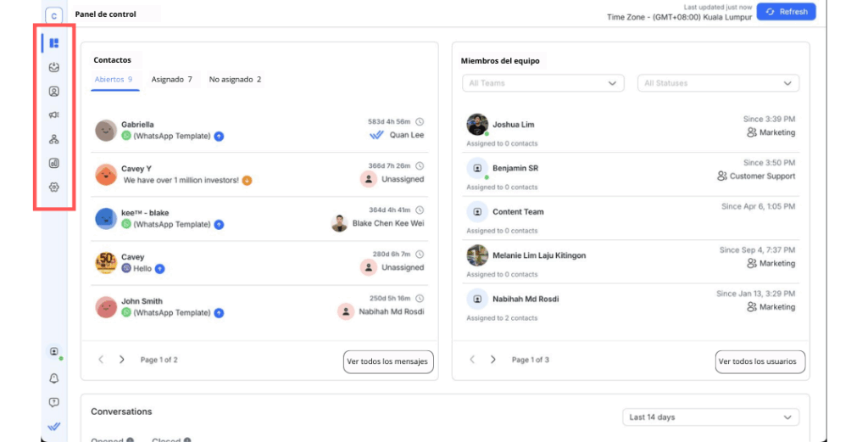Click the Refresh button

786,12
